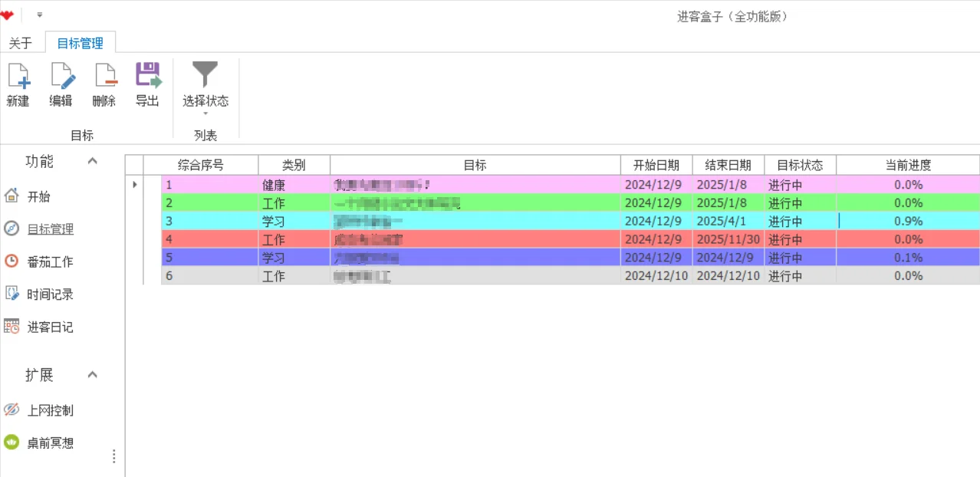Image resolution: width=980 pixels, height=477 pixels.
Task: Collapse the 扩展 section chevron
Action: pyautogui.click(x=94, y=375)
